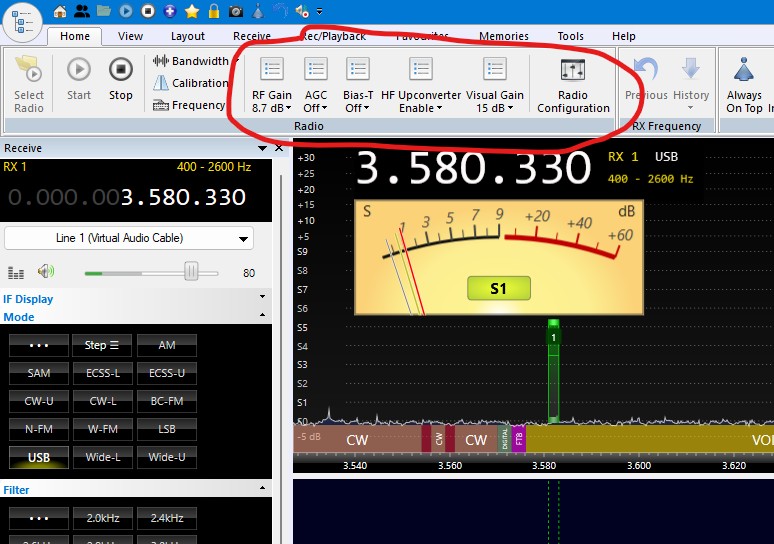This screenshot has height=544, width=774.
Task: Click the blue play icon in quick access toolbar
Action: pyautogui.click(x=126, y=11)
